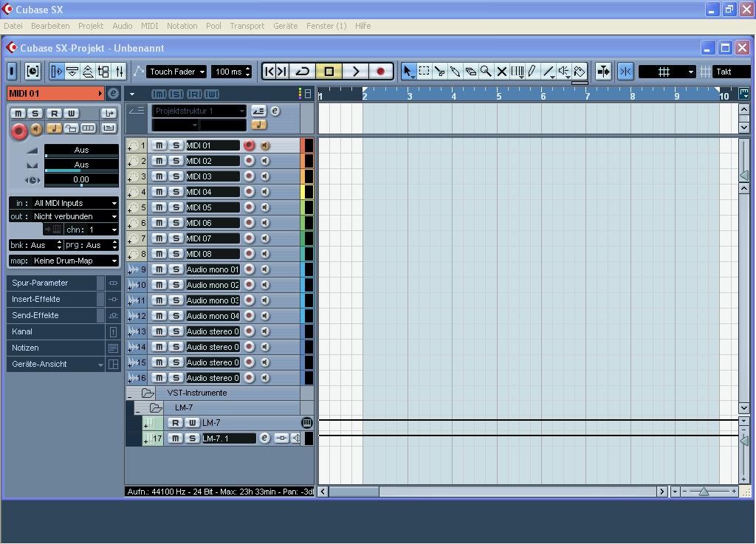The image size is (756, 544).
Task: Open edit settings for LM-7. 1 track
Action: click(x=264, y=438)
